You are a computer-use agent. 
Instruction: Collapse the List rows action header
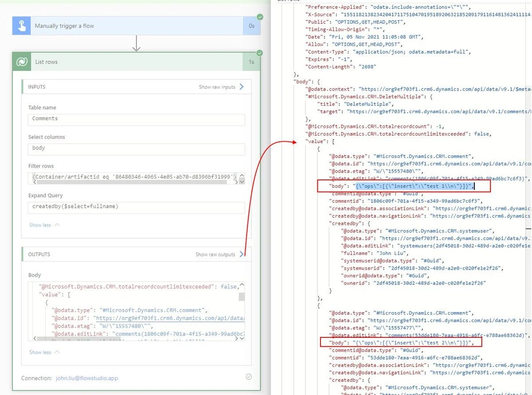pos(133,62)
